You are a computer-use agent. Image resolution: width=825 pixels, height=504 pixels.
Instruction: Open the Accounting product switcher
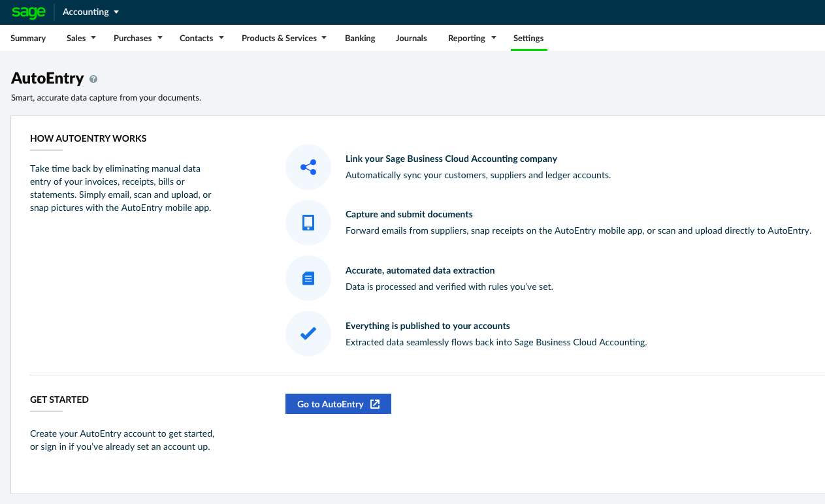coord(90,11)
